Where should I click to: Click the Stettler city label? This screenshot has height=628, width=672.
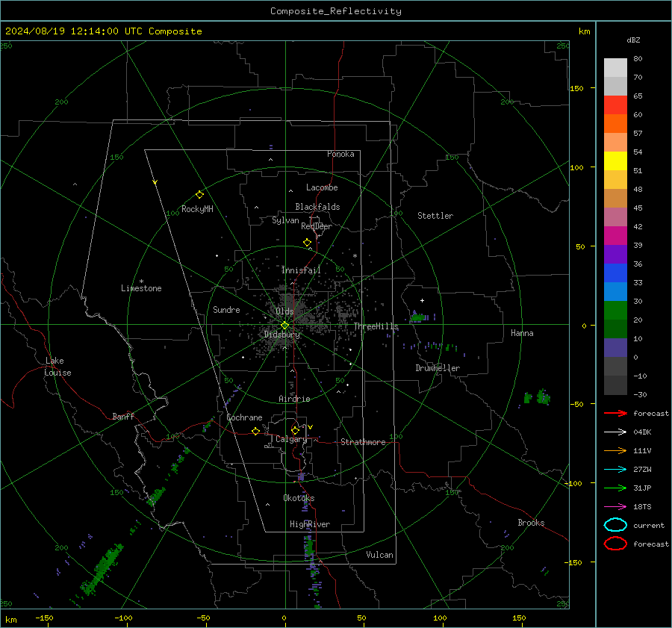[x=435, y=216]
